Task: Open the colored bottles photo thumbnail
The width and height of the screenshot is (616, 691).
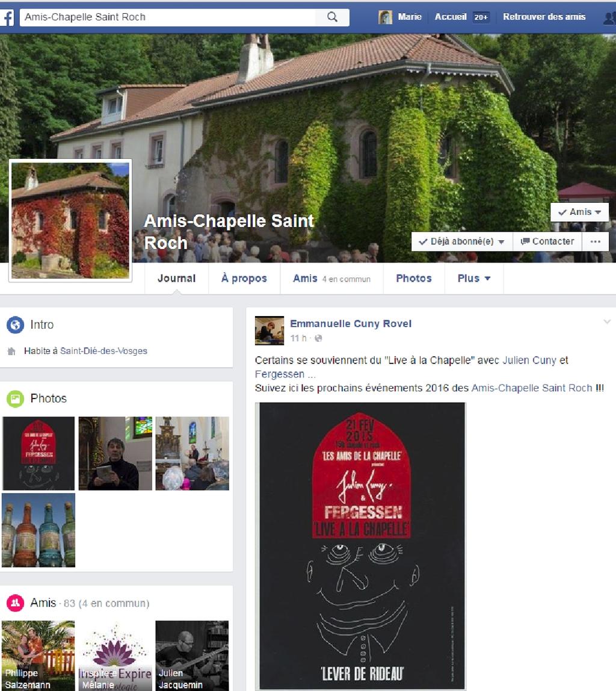Action: [38, 530]
